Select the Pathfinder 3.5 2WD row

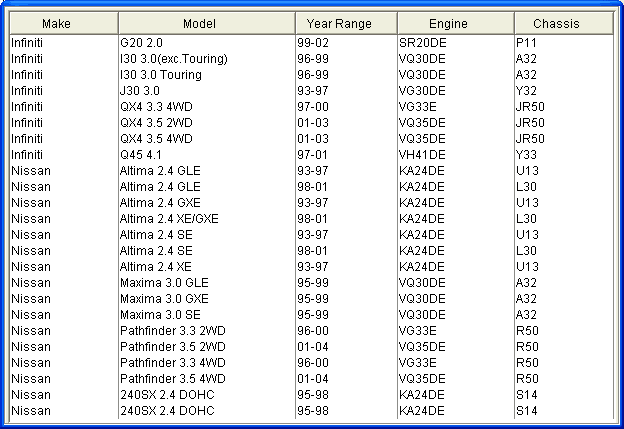[x=312, y=347]
